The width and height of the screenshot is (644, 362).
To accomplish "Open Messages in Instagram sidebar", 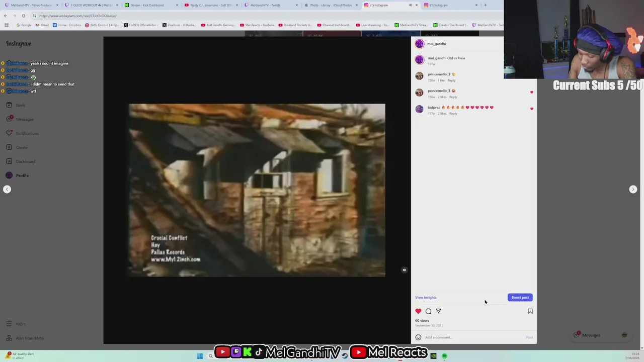I will tap(20, 119).
